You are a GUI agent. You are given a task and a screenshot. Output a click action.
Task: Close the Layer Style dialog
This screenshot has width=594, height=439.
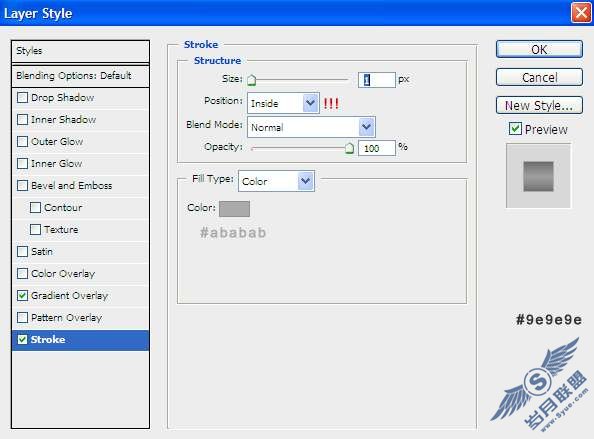tap(581, 13)
